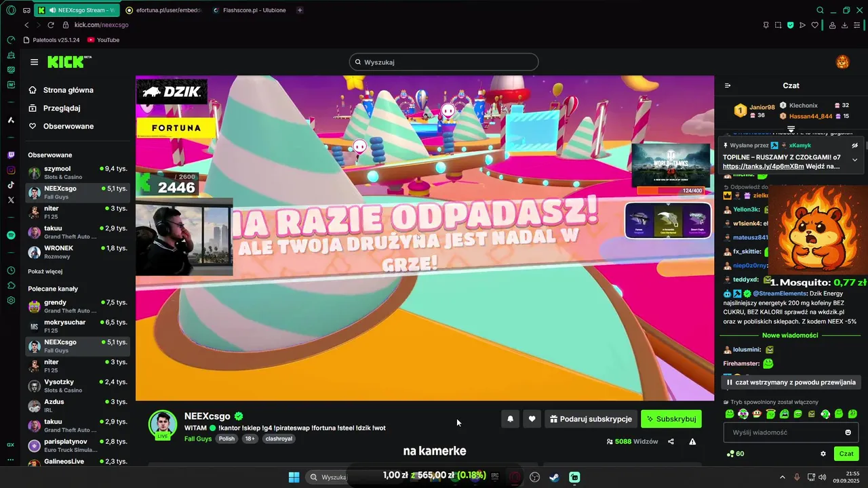Screen dimensions: 868x488
Task: Click the heart follow button
Action: coord(532,419)
